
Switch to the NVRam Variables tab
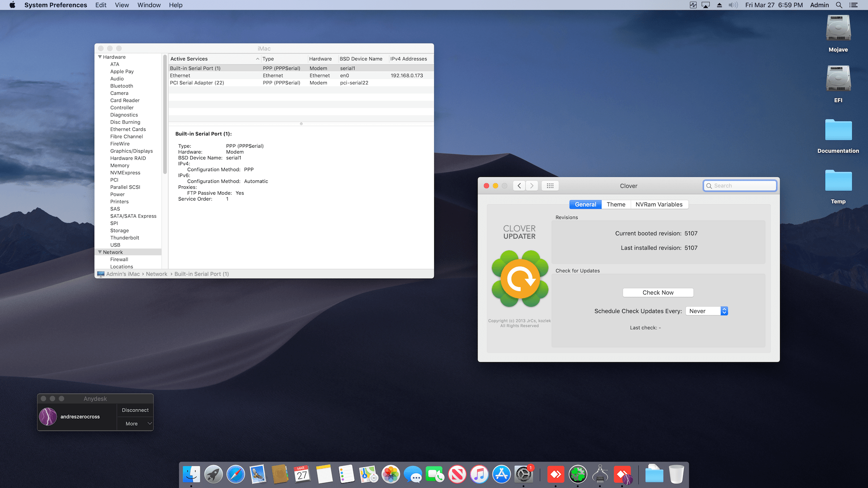[x=659, y=204]
